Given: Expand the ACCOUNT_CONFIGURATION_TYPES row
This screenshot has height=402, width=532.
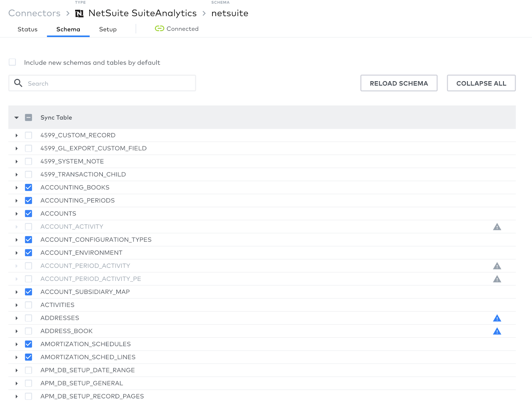Looking at the screenshot, I should coord(16,240).
